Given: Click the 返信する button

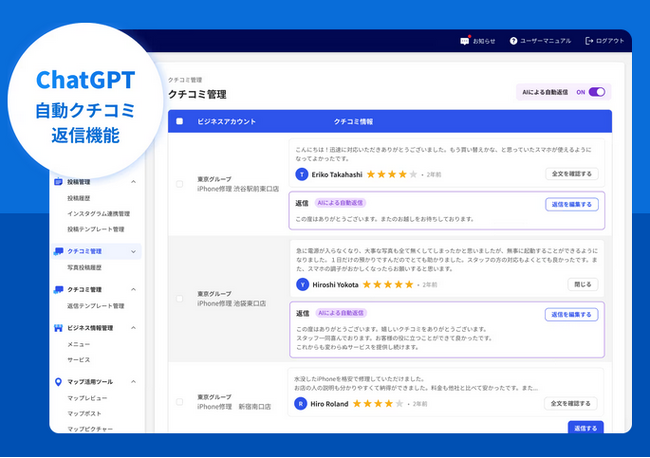Looking at the screenshot, I should [585, 428].
